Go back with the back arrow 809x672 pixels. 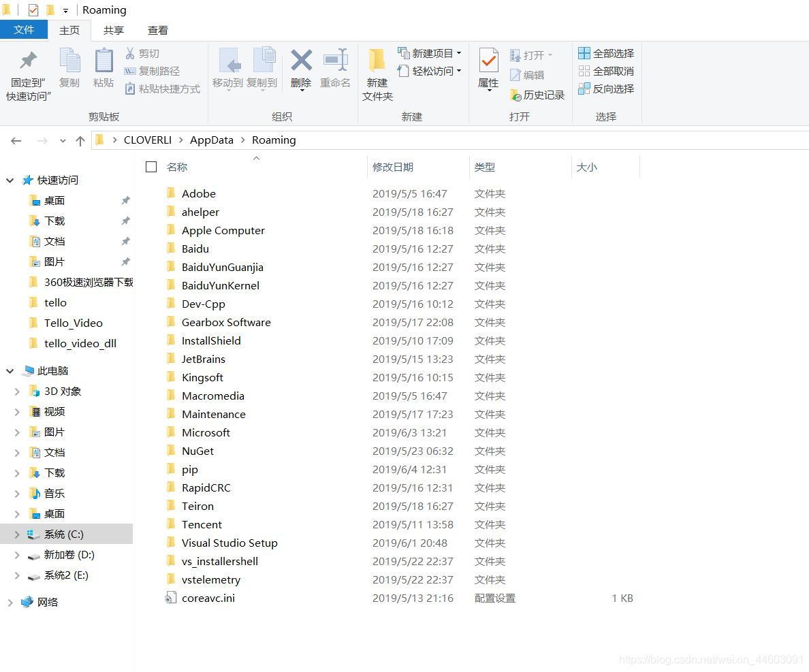(16, 141)
